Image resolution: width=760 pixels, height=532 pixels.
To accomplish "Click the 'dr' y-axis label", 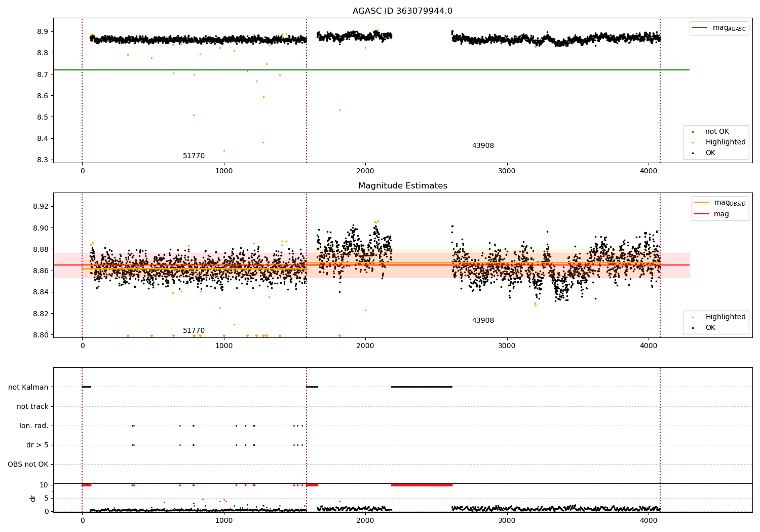I will 33,498.
